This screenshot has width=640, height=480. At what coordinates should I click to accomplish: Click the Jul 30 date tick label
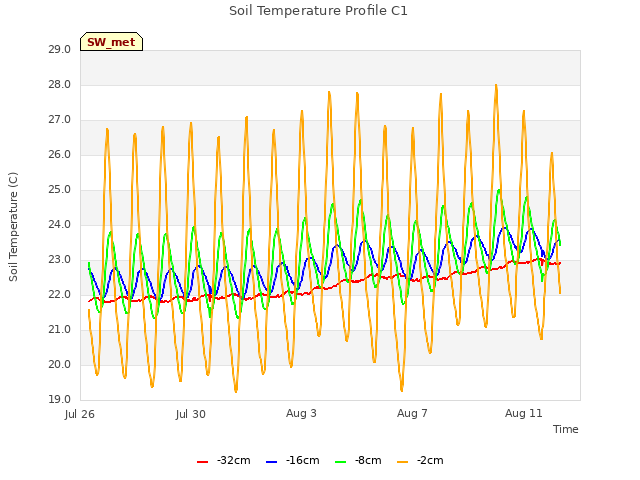point(191,414)
